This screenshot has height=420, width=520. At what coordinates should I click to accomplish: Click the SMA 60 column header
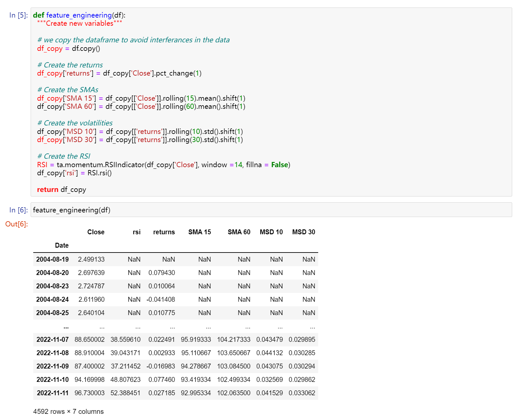click(x=239, y=232)
